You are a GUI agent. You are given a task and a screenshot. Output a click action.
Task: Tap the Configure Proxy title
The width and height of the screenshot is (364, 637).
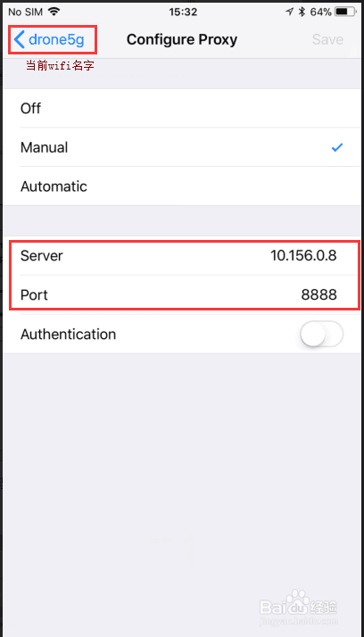pyautogui.click(x=182, y=39)
